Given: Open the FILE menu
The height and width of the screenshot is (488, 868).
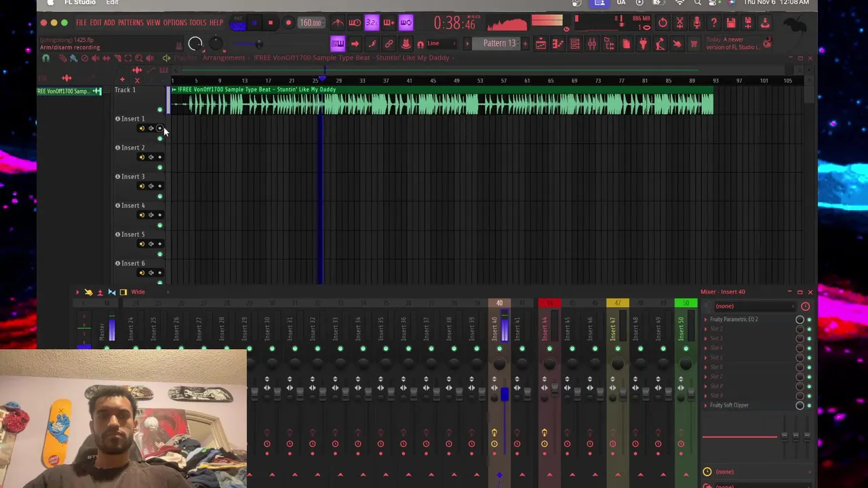Looking at the screenshot, I should tap(81, 22).
